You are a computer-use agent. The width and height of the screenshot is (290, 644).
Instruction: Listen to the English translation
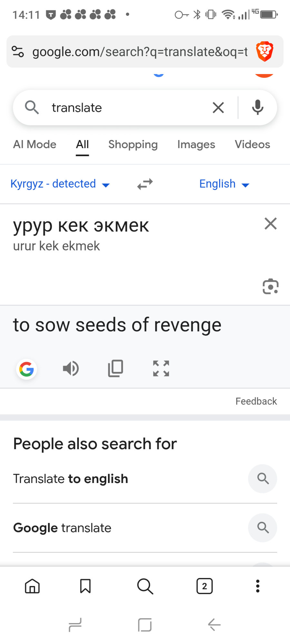coord(71,368)
